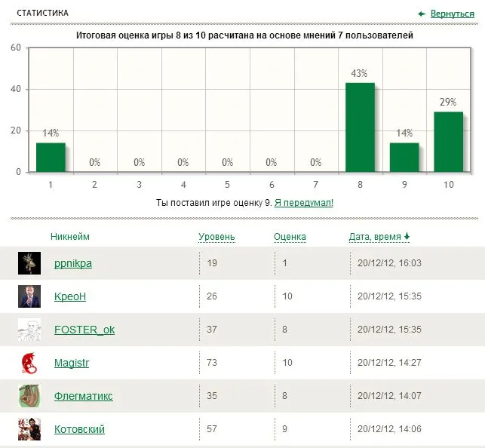Image resolution: width=485 pixels, height=448 pixels.
Task: Visit the КреоН user profile
Action: coord(70,296)
